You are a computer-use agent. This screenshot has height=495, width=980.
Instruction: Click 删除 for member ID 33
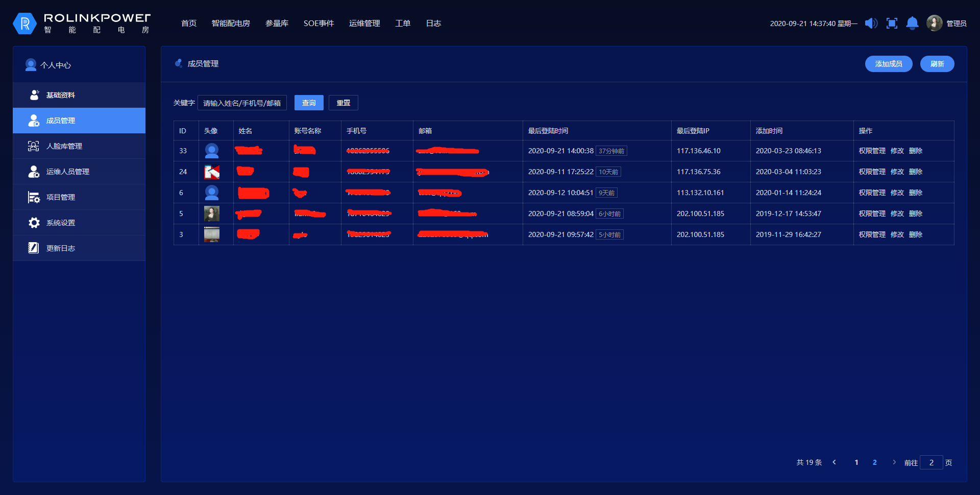pyautogui.click(x=916, y=151)
